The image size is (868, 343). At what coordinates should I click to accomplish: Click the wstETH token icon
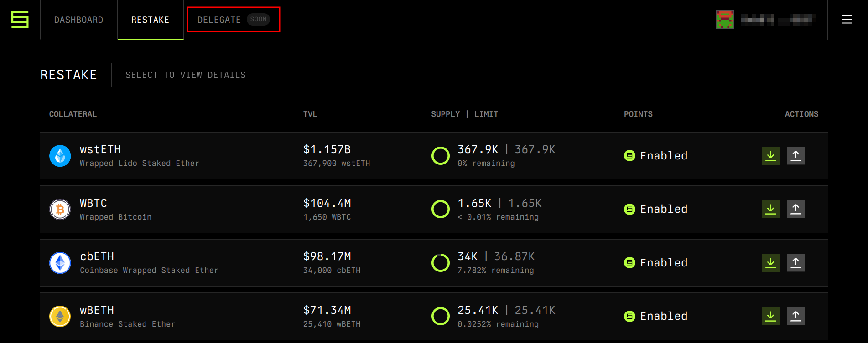coord(60,156)
